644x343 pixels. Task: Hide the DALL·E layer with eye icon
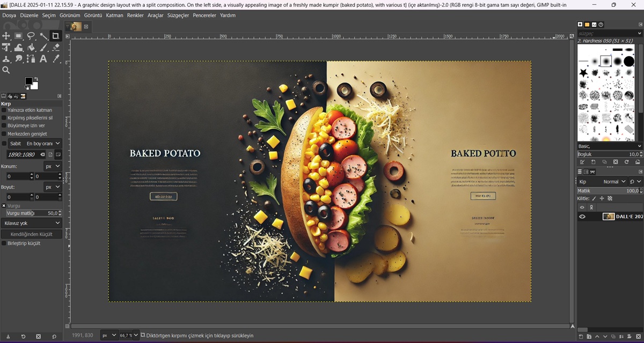pyautogui.click(x=582, y=217)
